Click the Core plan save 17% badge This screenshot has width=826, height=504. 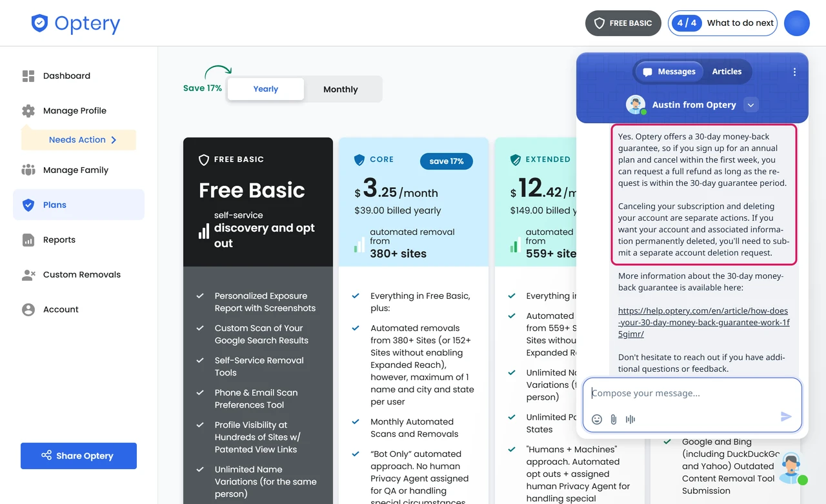[x=447, y=161]
